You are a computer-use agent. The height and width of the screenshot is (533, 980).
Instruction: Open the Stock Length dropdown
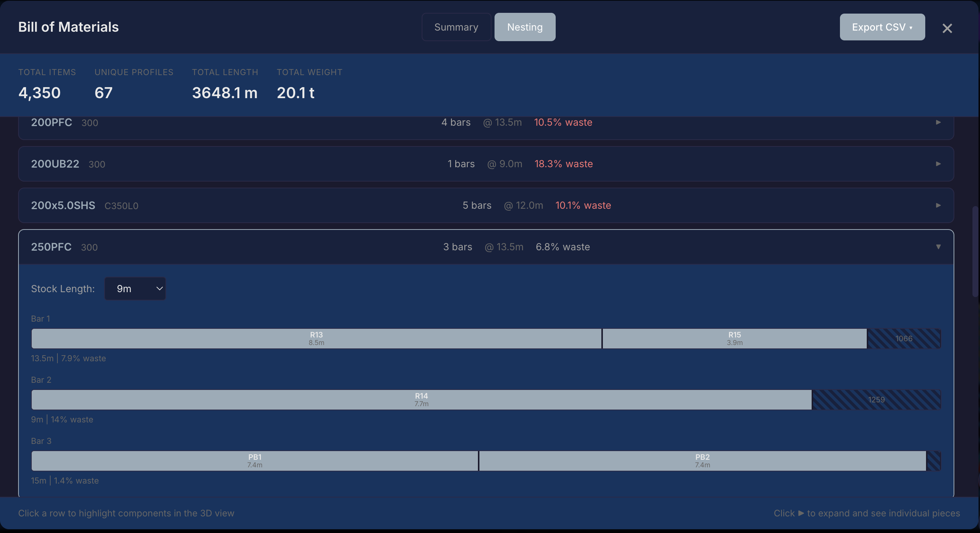(x=135, y=288)
